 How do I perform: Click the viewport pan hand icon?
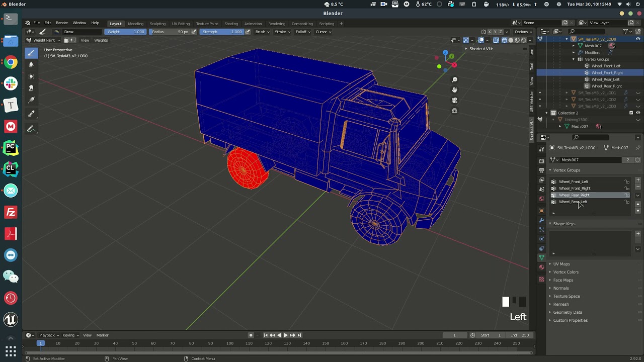454,90
